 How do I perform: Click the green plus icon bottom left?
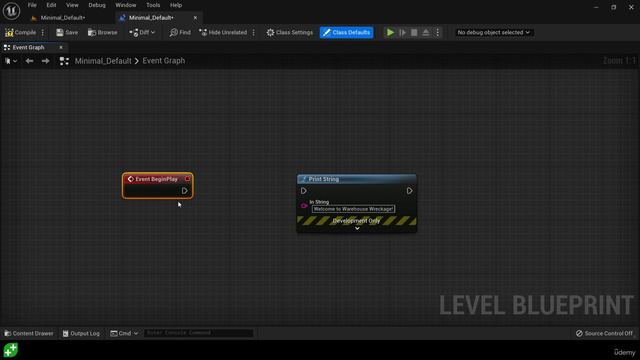point(11,350)
